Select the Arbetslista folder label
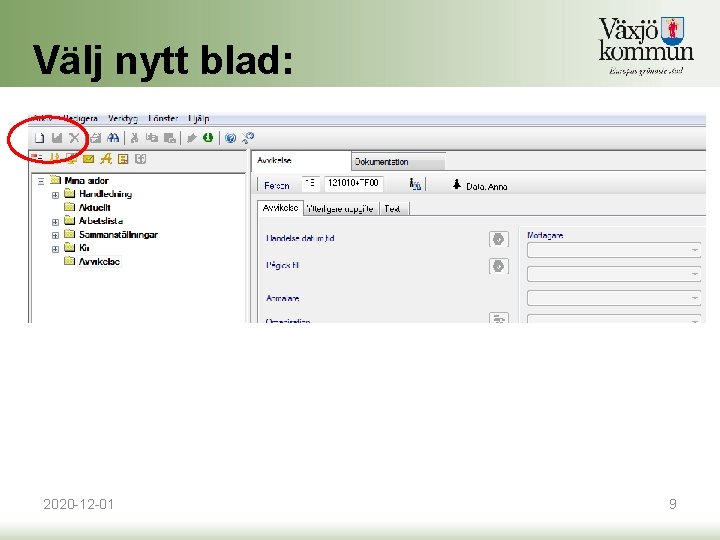 point(101,221)
